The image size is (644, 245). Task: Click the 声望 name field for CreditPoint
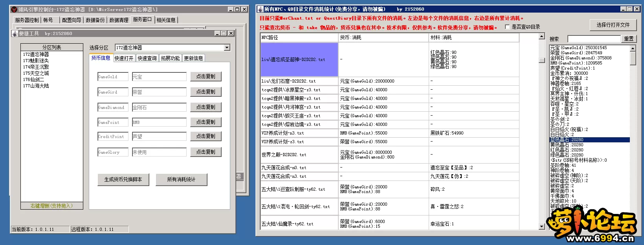(x=159, y=136)
